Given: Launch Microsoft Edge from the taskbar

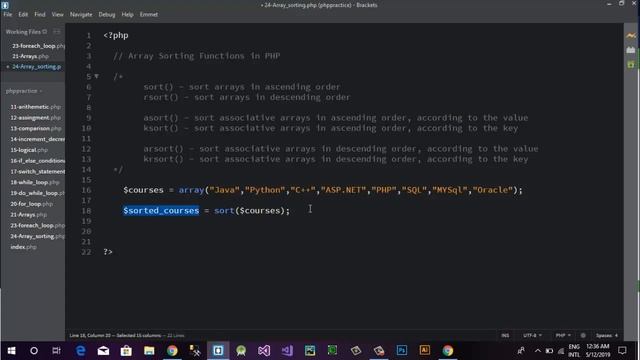Looking at the screenshot, I should (x=80, y=351).
